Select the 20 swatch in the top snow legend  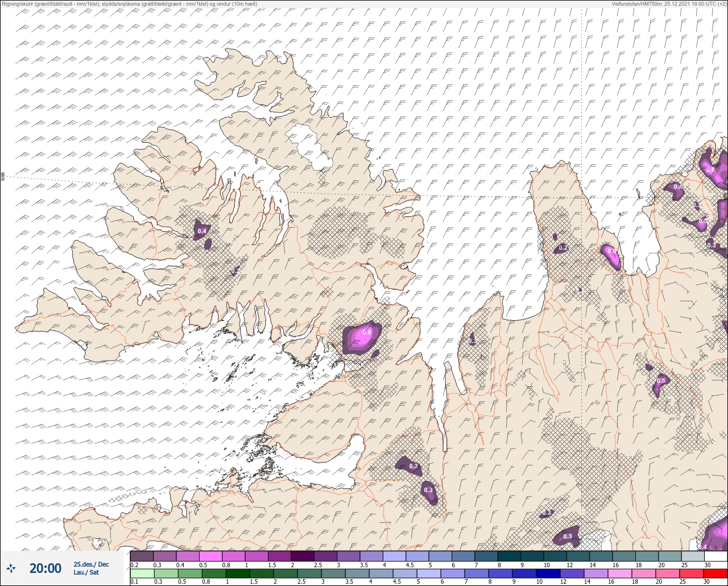[x=669, y=556]
